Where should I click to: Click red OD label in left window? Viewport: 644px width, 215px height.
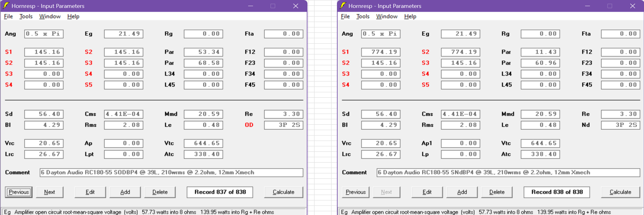[249, 125]
